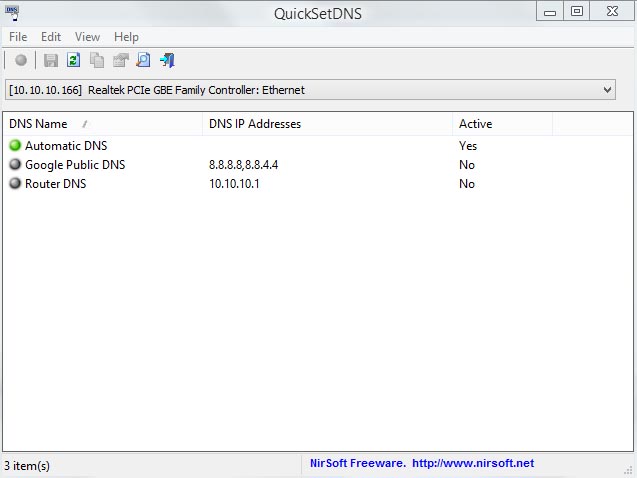Screen dimensions: 637x478
Task: Minimize the QuickSetDNS window
Action: coord(550,11)
